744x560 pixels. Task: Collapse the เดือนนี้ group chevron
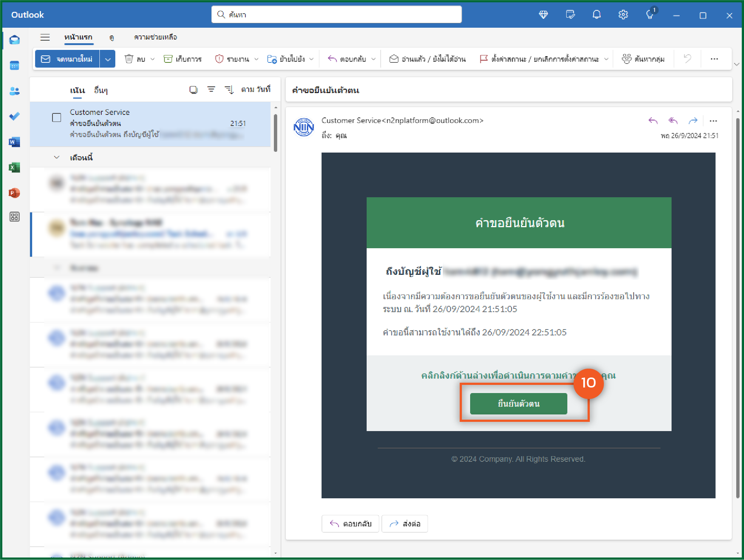57,157
